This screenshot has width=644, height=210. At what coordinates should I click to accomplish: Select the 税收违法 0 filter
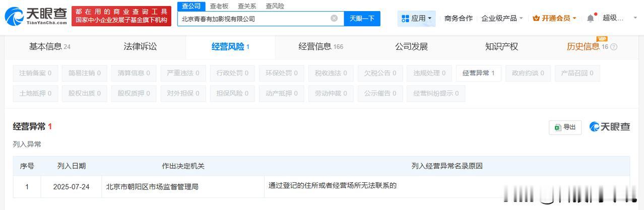point(331,73)
